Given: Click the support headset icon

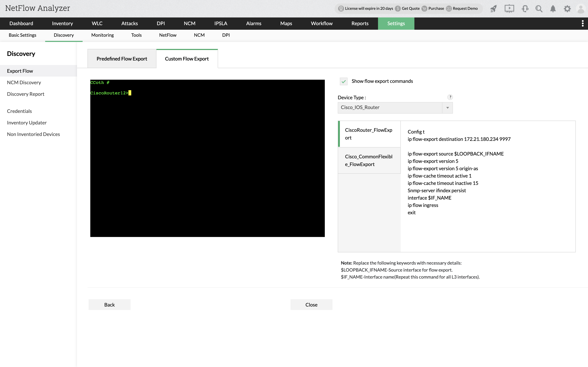Looking at the screenshot, I should 525,9.
